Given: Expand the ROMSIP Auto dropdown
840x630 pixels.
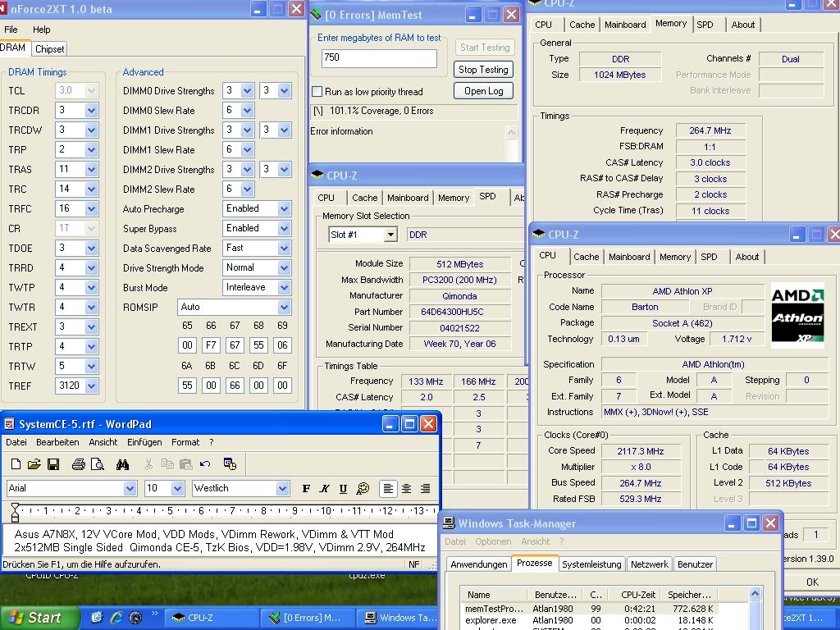Looking at the screenshot, I should (284, 307).
